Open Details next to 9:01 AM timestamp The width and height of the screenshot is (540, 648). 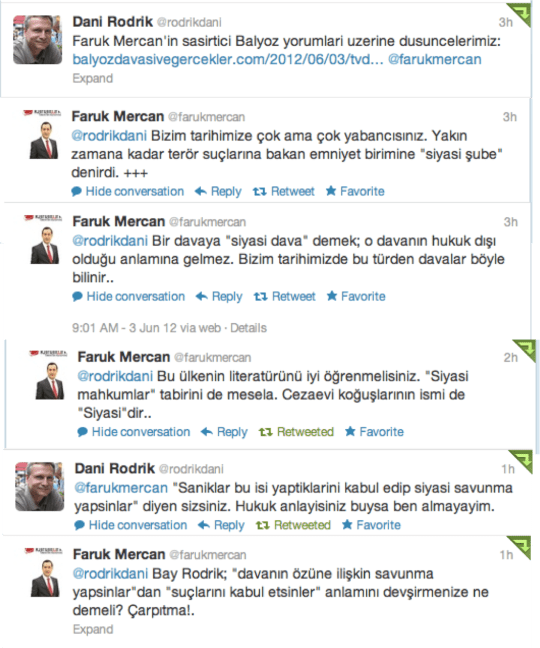248,328
